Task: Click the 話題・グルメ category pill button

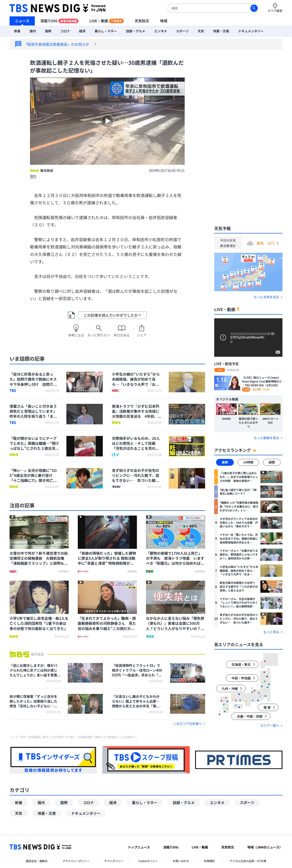Action: click(184, 803)
